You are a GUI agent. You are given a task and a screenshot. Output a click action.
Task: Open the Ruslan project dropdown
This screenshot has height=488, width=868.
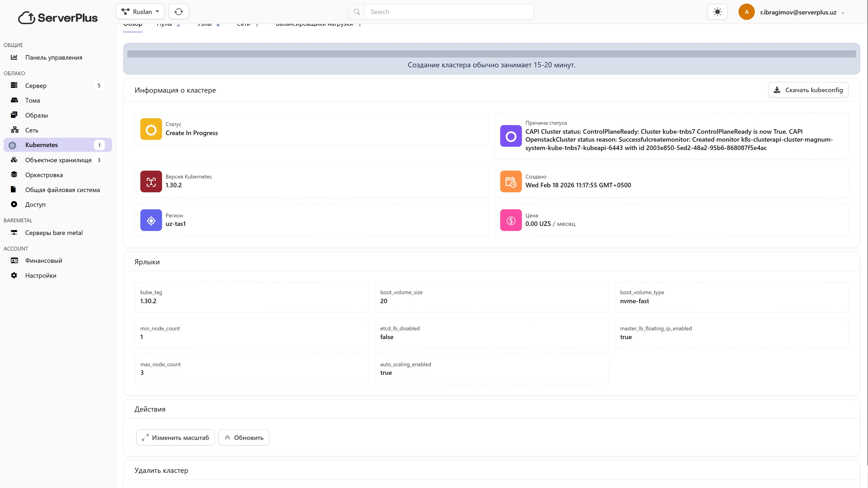(x=140, y=12)
